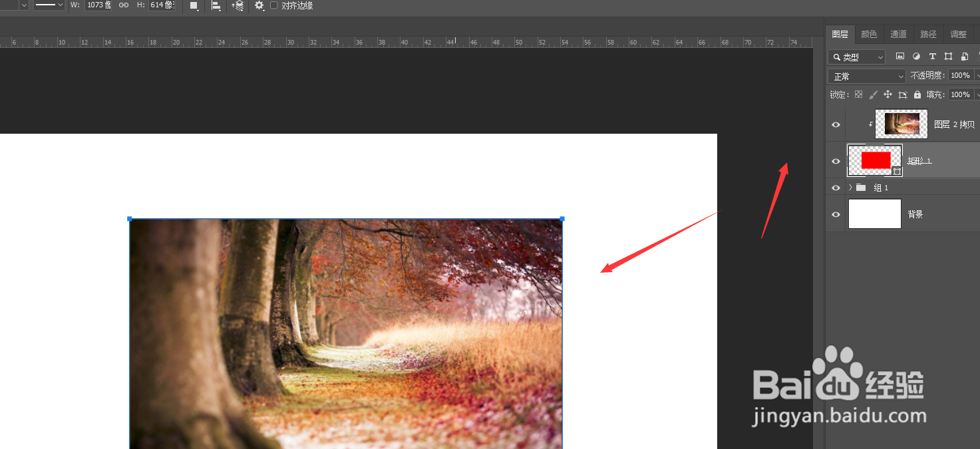The image size is (980, 449).
Task: Click the top-right transform handle of the image
Action: (562, 218)
